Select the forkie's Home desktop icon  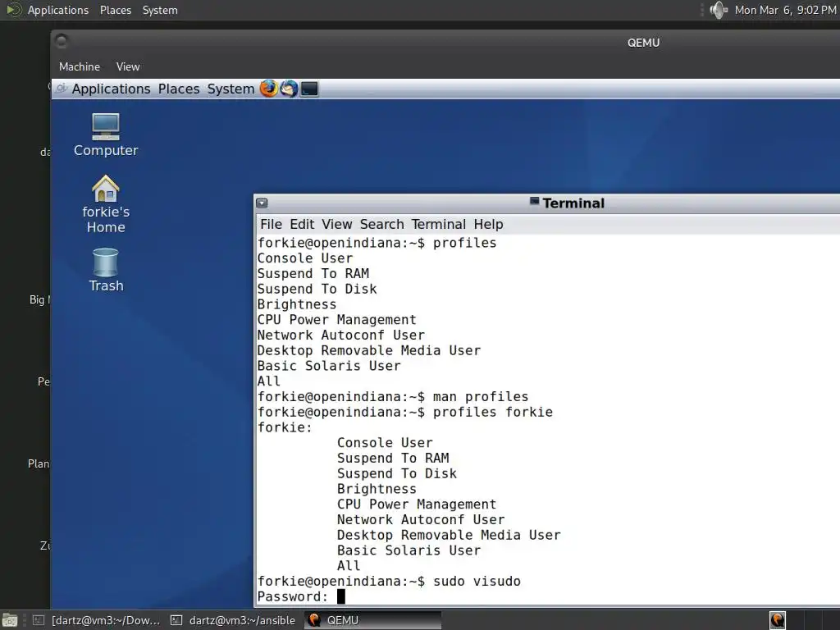point(106,204)
